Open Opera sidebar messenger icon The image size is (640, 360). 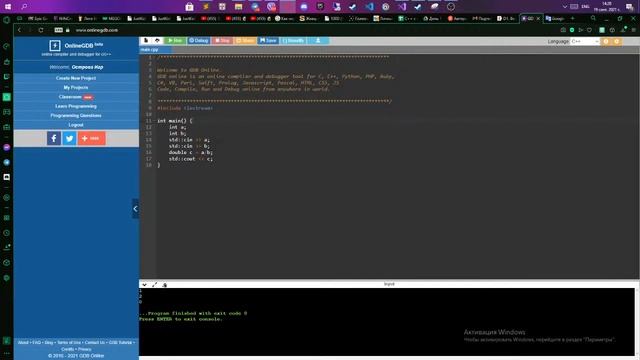[7, 147]
